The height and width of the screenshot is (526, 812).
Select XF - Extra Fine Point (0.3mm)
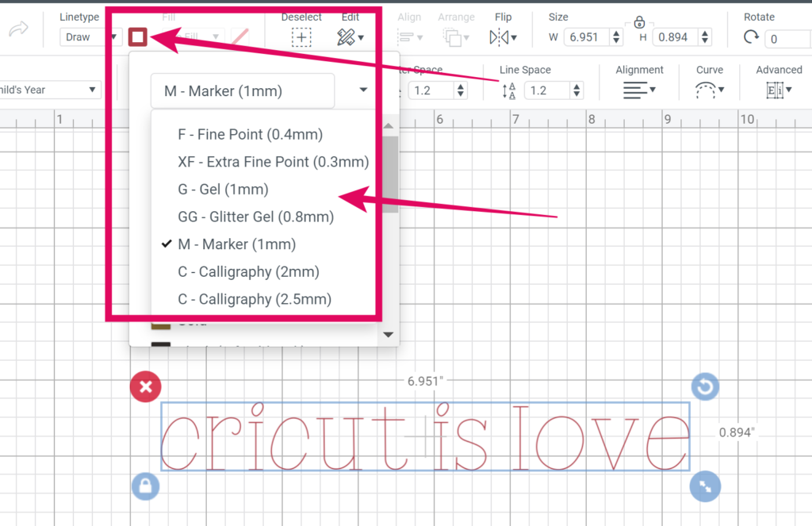tap(274, 162)
